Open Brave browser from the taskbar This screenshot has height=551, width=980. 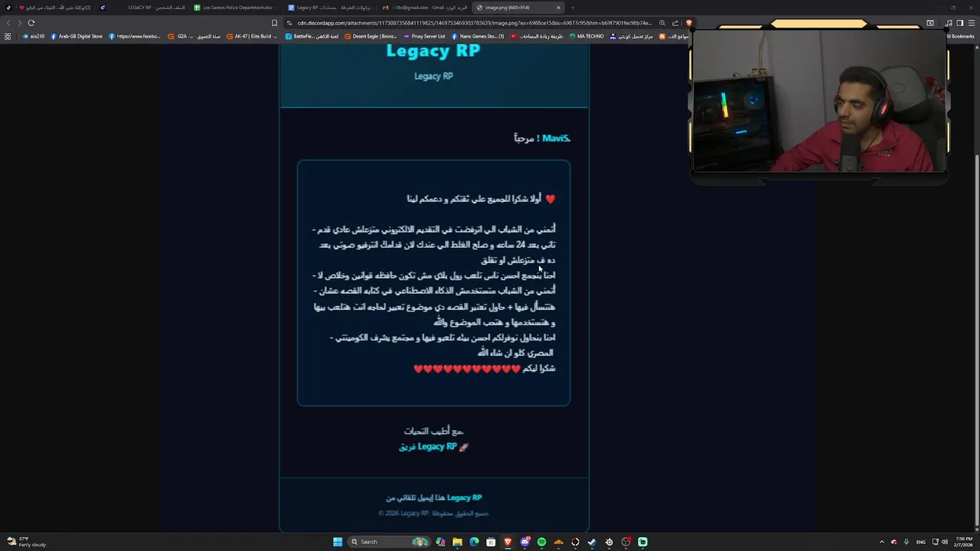click(508, 542)
